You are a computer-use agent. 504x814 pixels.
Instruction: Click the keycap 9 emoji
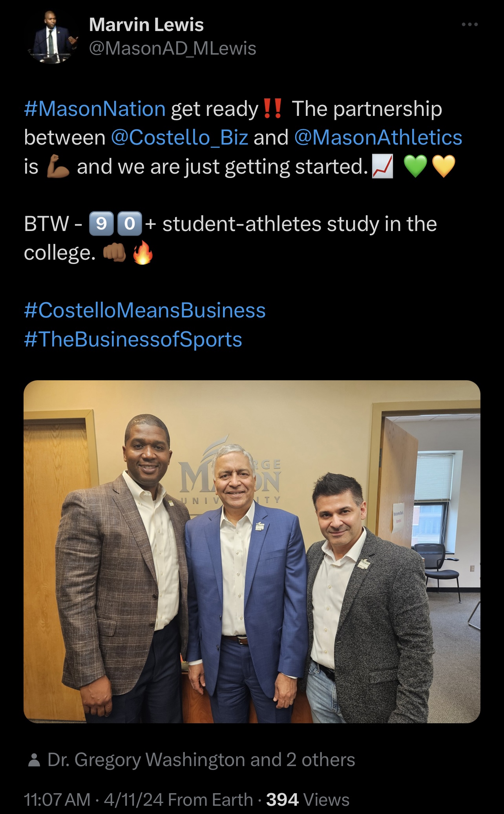(101, 224)
